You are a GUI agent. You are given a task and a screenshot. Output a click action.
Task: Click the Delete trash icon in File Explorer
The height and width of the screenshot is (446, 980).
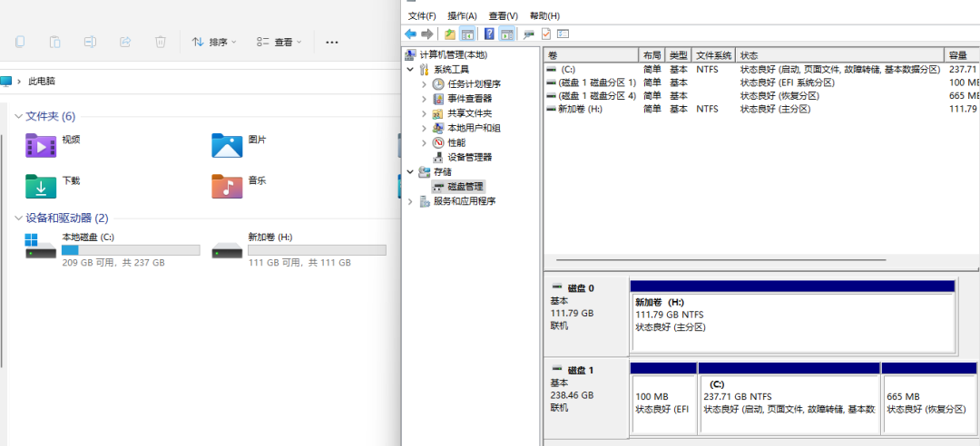coord(161,42)
